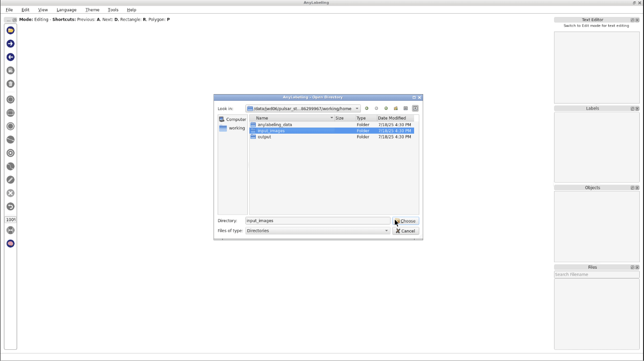Go to the next image arrow

point(10,44)
